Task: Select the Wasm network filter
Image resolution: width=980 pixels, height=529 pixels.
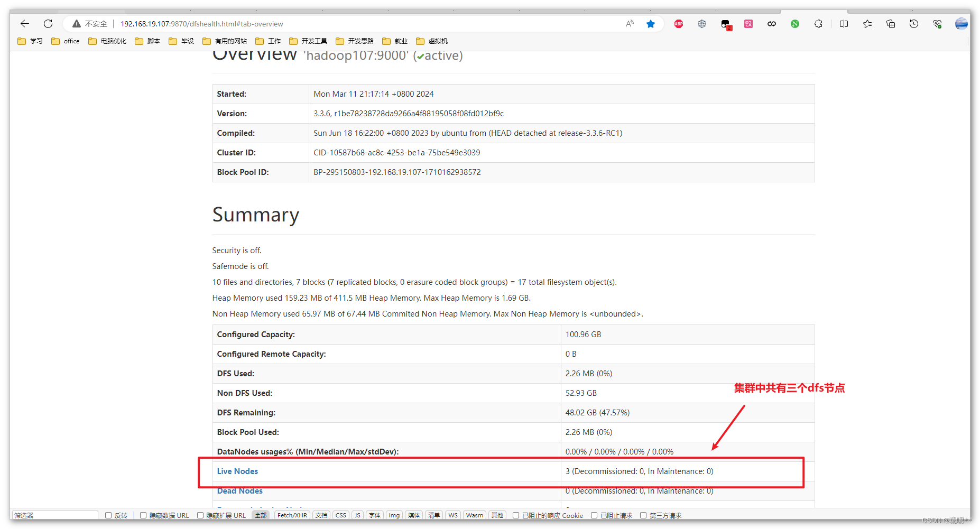Action: pyautogui.click(x=475, y=515)
